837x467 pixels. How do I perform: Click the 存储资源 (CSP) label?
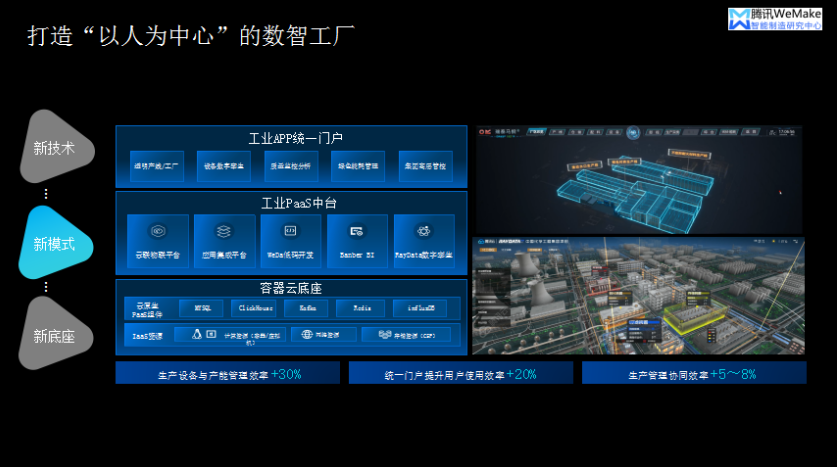(x=414, y=336)
